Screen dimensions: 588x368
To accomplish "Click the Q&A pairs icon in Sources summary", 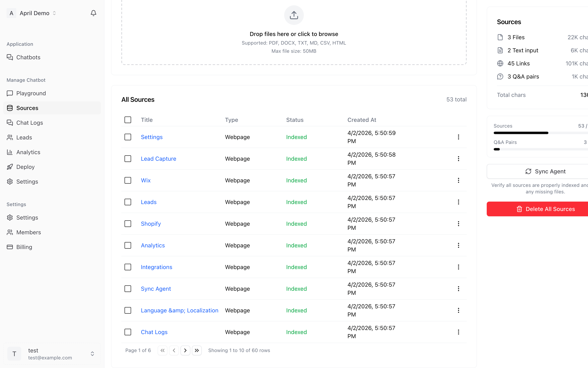I will (500, 77).
